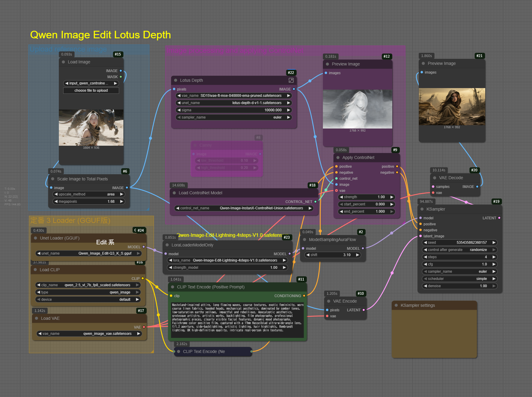Image resolution: width=532 pixels, height=397 pixels.
Task: Click the choose file to upload button
Action: [x=91, y=91]
